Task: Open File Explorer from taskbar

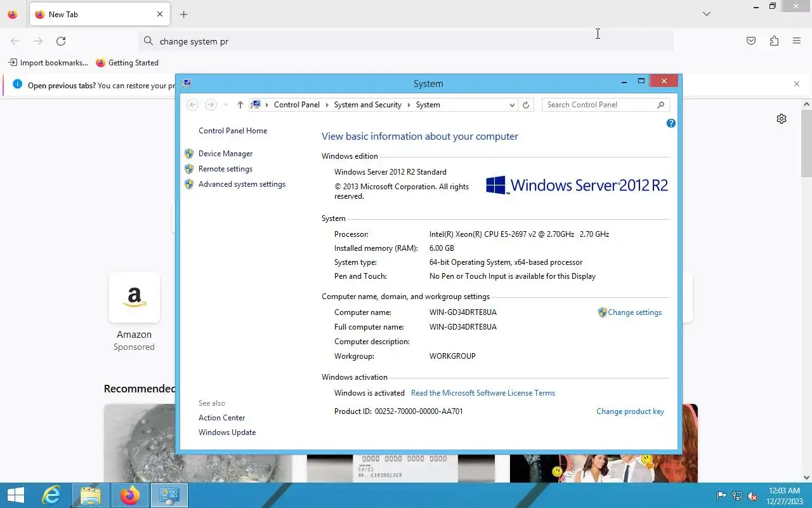Action: click(91, 495)
